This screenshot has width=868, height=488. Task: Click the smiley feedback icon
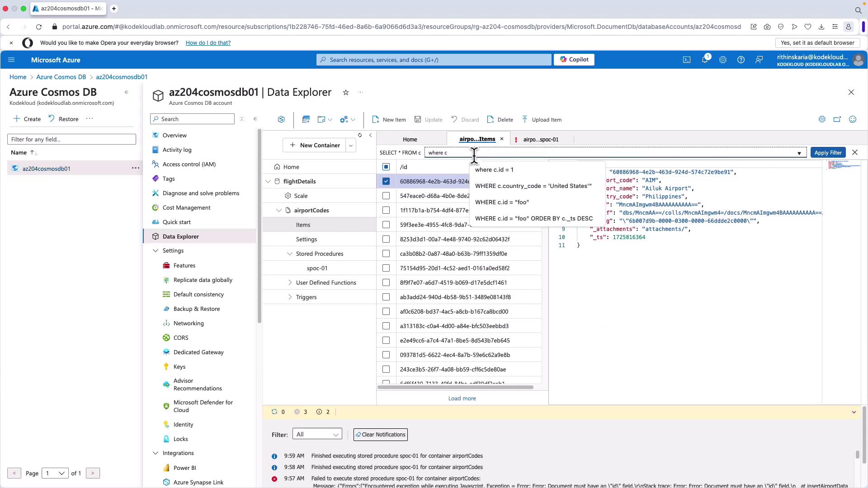(x=853, y=119)
